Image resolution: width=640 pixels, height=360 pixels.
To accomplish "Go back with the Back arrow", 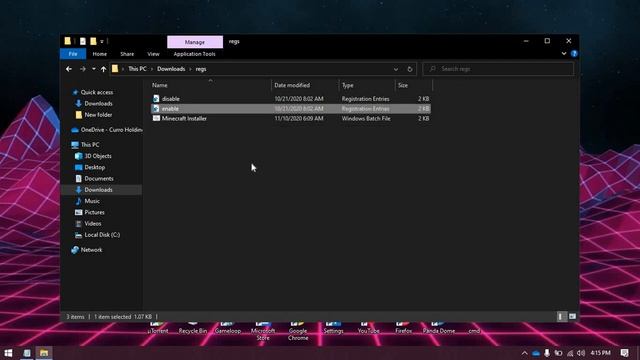I will click(x=69, y=69).
